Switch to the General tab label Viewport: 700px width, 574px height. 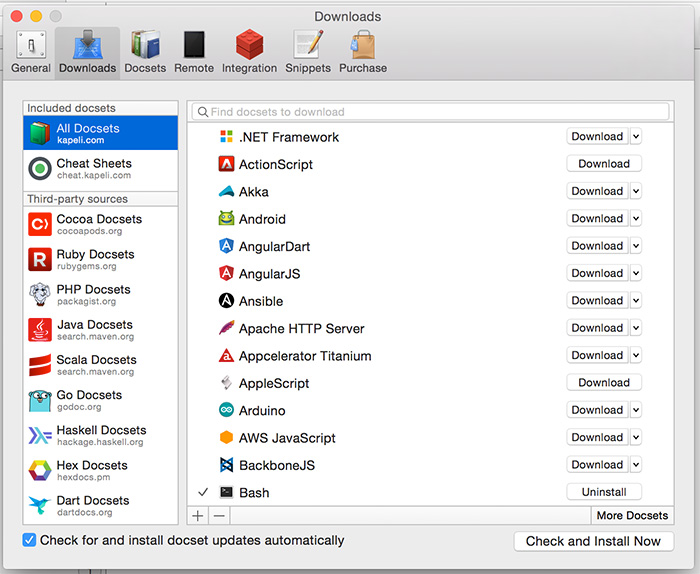point(31,68)
